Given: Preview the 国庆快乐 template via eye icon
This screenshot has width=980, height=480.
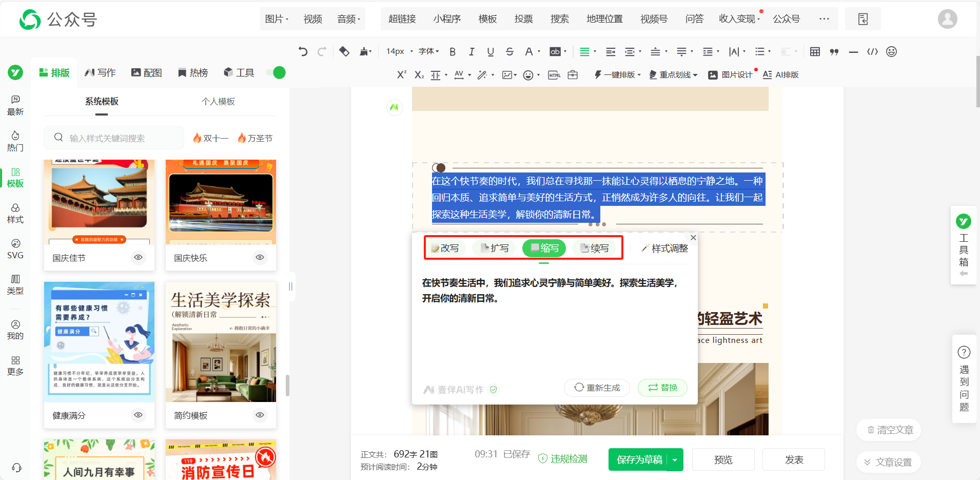Looking at the screenshot, I should 260,257.
